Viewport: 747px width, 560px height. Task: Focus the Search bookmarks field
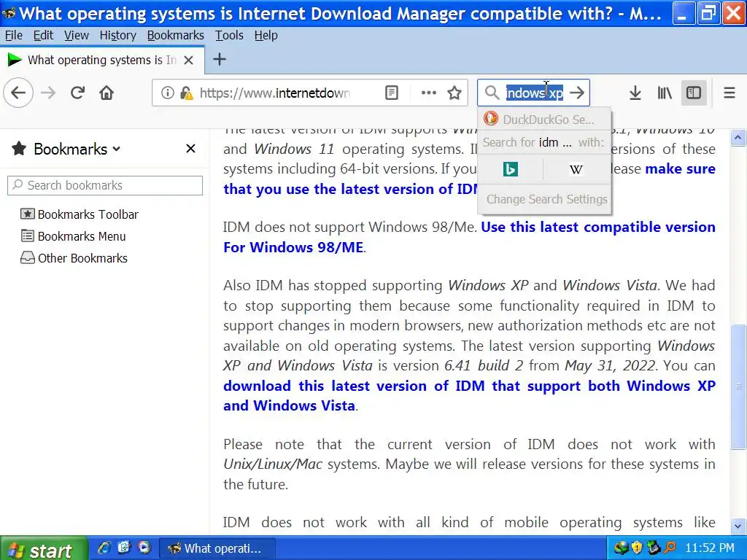click(105, 185)
